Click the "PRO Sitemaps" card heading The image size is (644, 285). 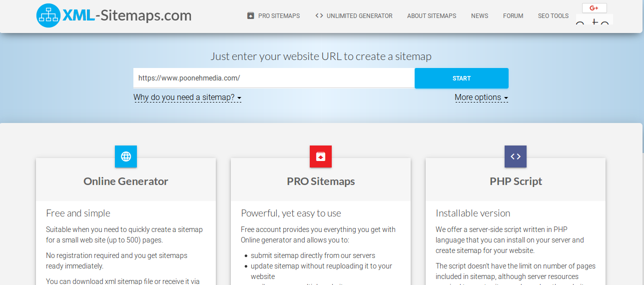tap(321, 181)
